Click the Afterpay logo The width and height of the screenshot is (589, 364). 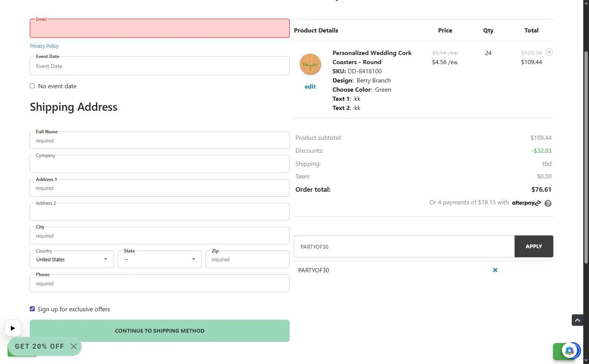526,203
